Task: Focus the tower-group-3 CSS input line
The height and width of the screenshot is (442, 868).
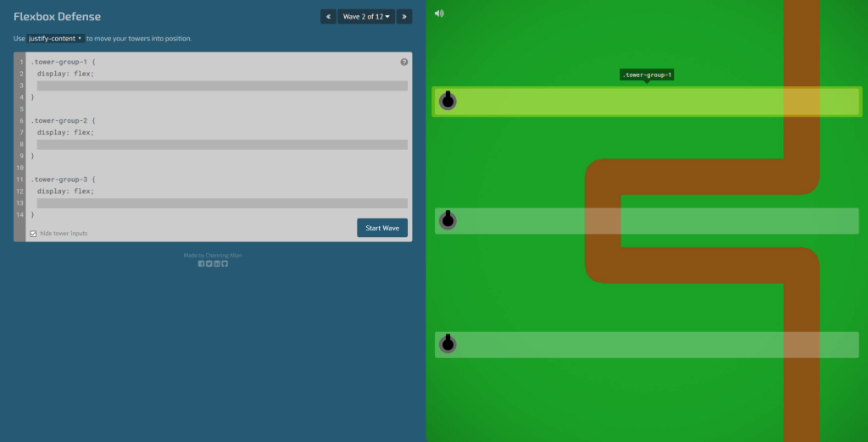Action: (x=222, y=203)
